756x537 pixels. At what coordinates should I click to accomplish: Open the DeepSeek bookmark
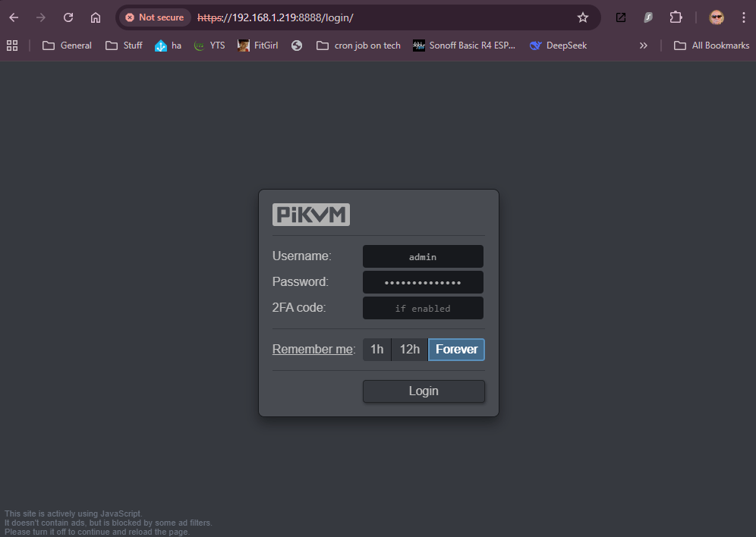tap(558, 46)
